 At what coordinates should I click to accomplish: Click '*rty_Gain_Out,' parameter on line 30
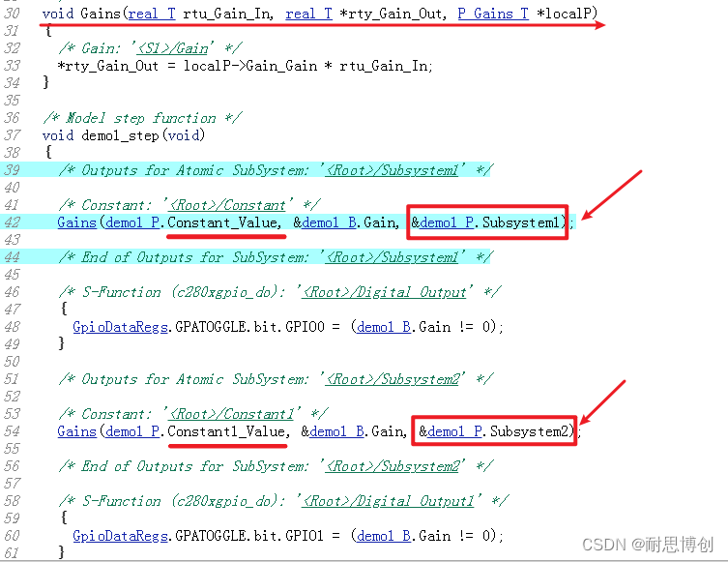click(x=393, y=14)
